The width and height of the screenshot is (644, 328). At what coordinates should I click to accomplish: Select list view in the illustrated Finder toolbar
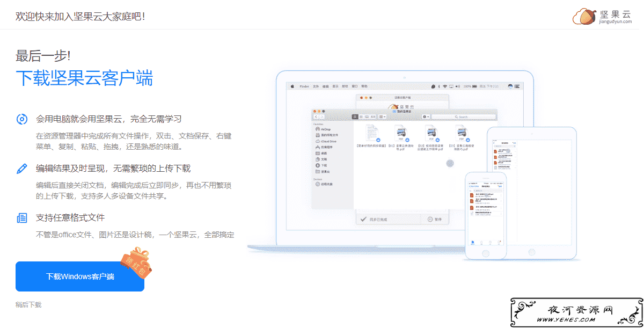(361, 116)
